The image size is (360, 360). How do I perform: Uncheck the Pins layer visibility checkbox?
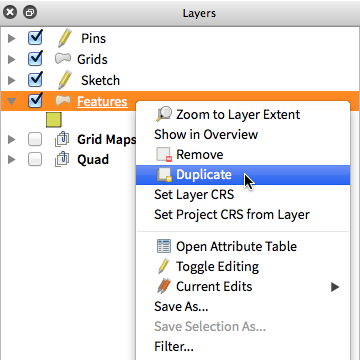point(35,38)
